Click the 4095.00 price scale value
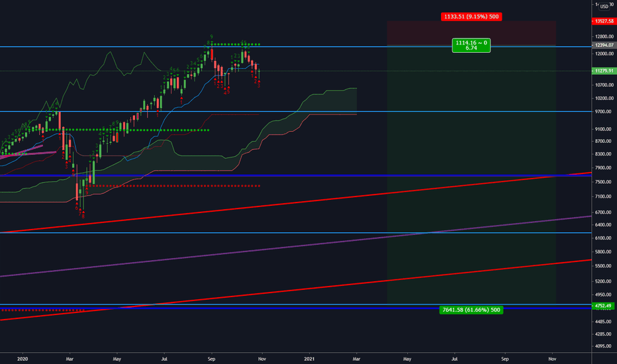Screen dimensions: 617x364 604,346
